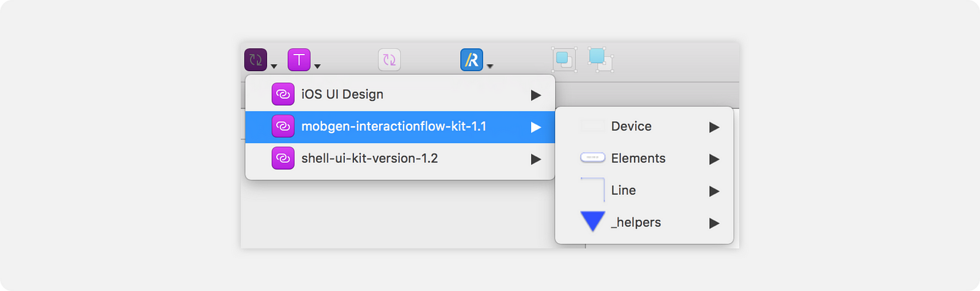Click the link icon beside iOS UI Design
The width and height of the screenshot is (980, 291).
pos(283,94)
